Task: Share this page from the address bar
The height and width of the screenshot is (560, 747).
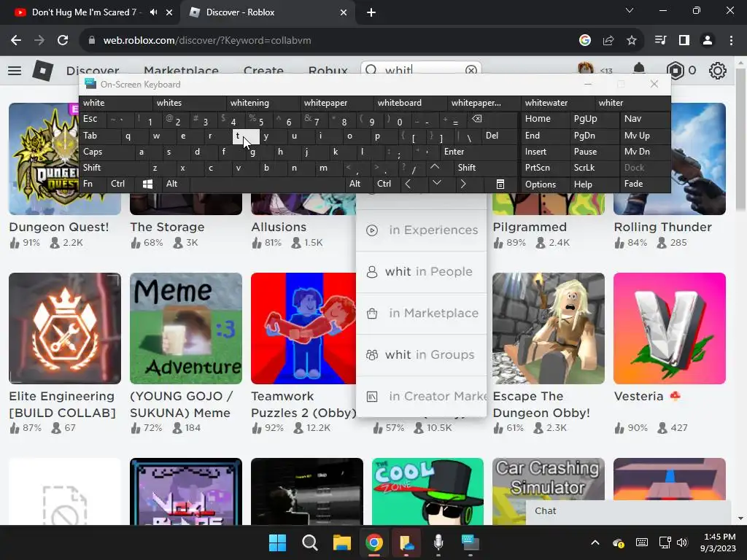Action: pyautogui.click(x=608, y=41)
